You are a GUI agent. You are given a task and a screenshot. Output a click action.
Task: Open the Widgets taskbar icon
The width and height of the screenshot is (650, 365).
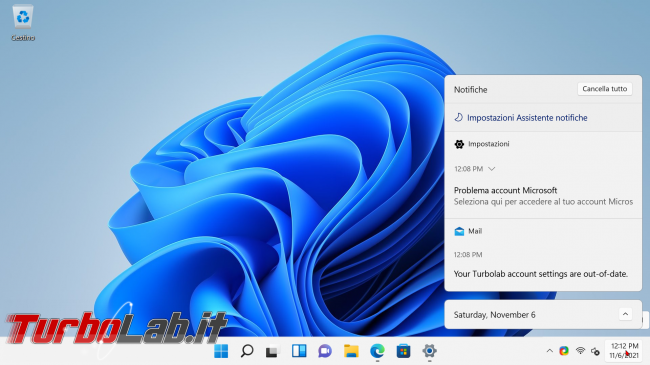(x=299, y=351)
